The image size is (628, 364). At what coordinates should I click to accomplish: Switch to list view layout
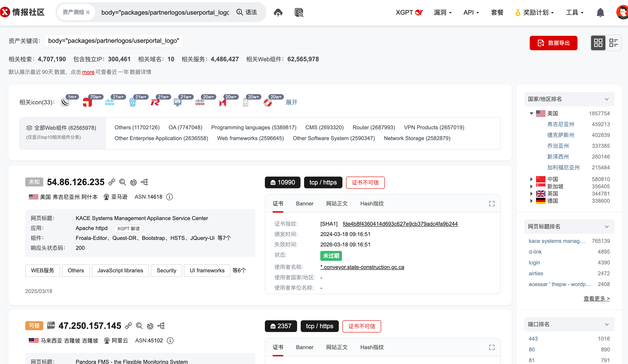(613, 43)
